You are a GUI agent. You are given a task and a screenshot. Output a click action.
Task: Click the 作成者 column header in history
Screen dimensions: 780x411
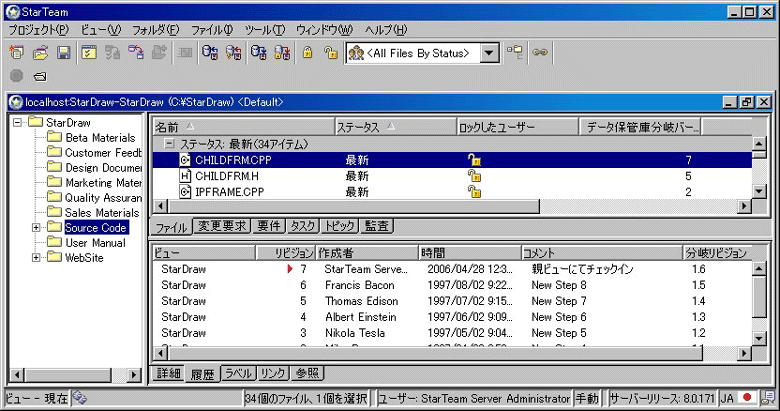[x=367, y=253]
